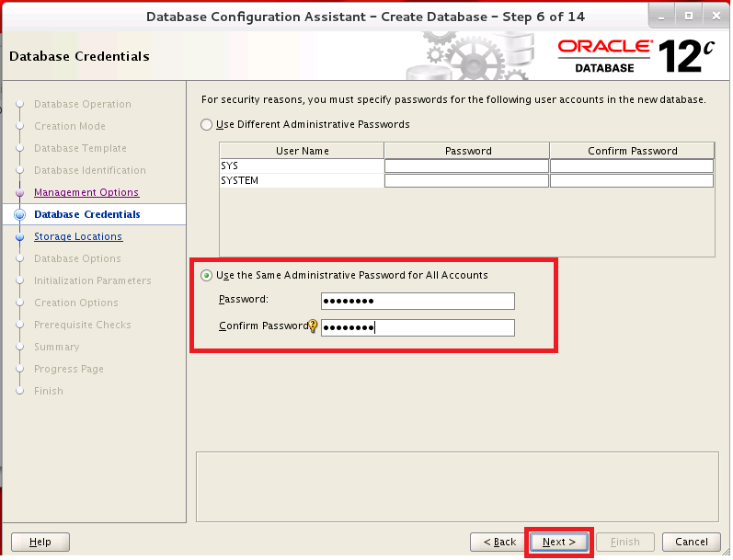The width and height of the screenshot is (733, 560).
Task: Click the Management Options step bullet icon
Action: click(19, 193)
